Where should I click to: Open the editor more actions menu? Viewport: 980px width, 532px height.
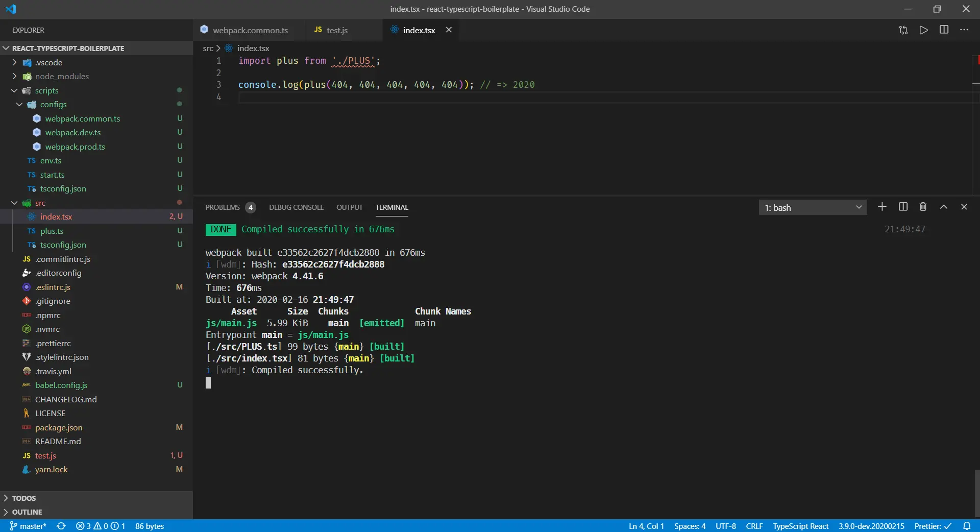coord(964,30)
